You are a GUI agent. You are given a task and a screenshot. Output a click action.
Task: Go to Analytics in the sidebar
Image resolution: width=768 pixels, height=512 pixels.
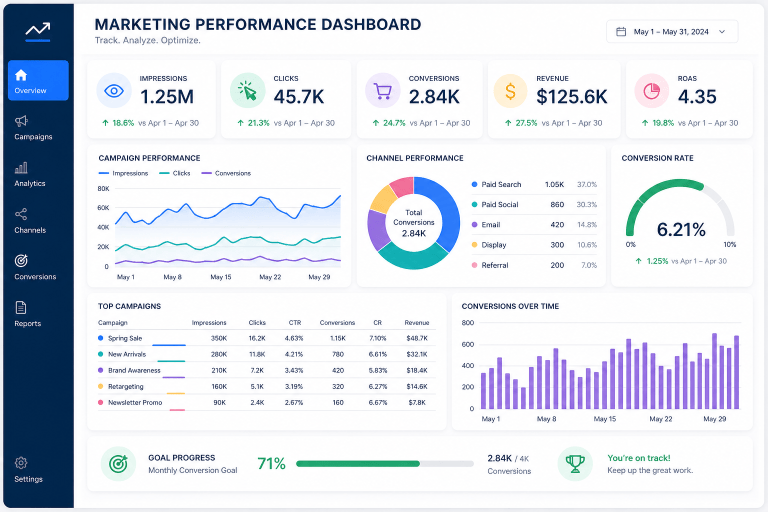(x=30, y=183)
